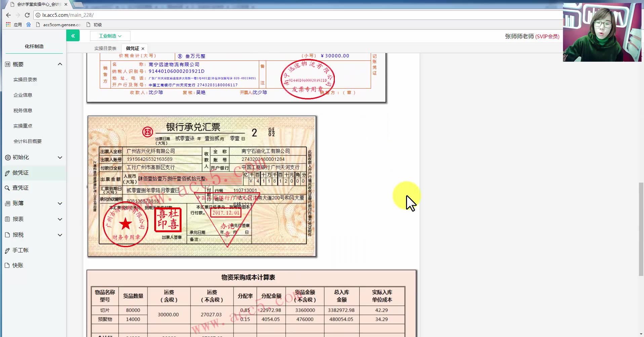
Task: Click unit cost cell 42.29
Action: 381,310
